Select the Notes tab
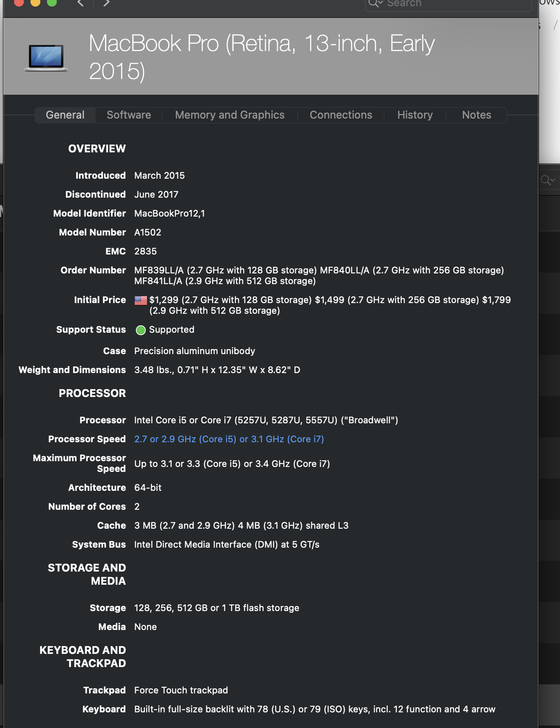 coord(476,115)
